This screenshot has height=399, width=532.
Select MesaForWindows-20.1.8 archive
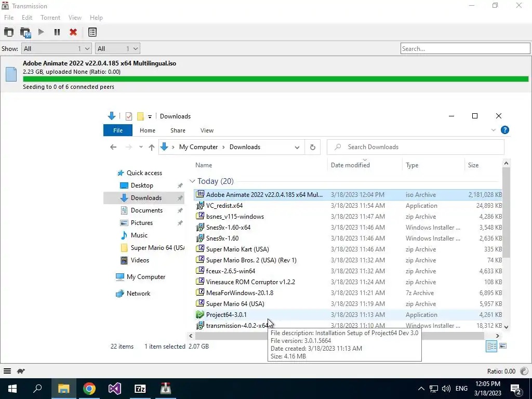pos(348,293)
